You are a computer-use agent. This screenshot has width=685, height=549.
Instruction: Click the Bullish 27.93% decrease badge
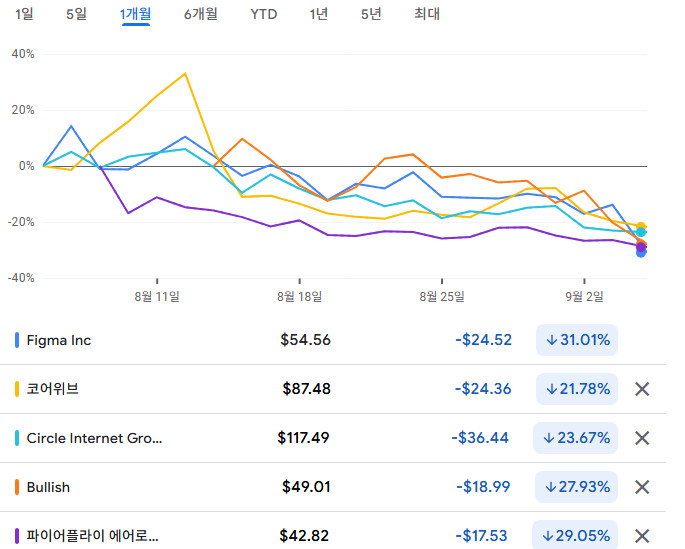pyautogui.click(x=577, y=487)
